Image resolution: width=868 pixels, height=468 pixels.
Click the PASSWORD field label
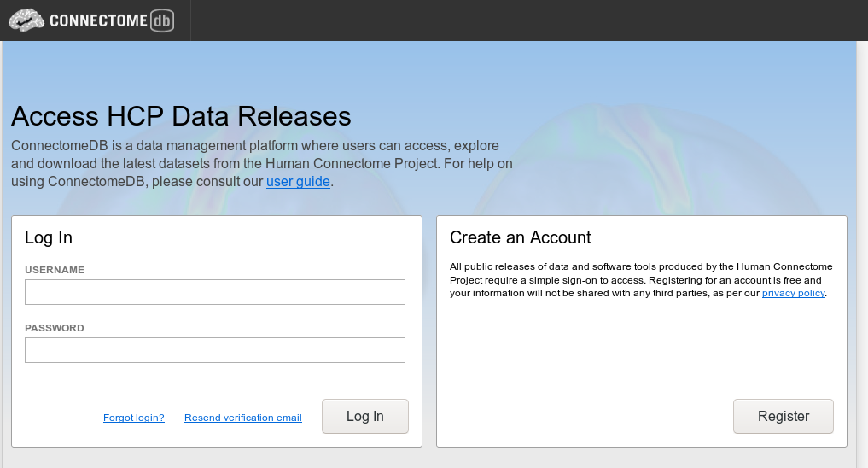55,328
